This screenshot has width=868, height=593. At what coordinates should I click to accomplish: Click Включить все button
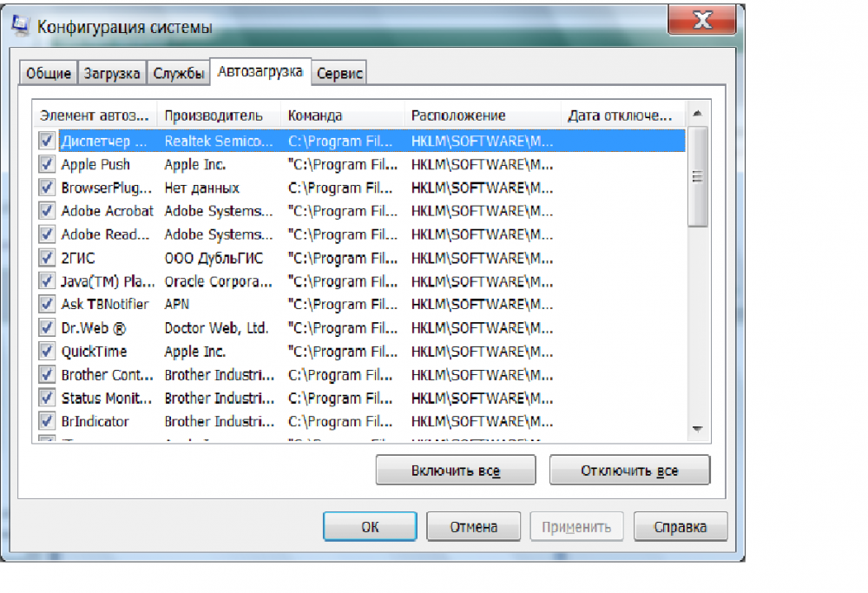(x=456, y=470)
